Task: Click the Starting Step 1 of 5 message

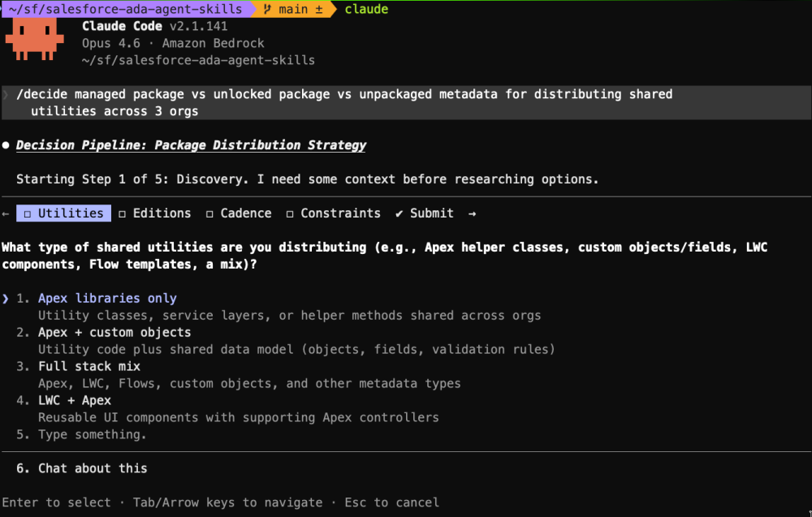Action: 307,179
